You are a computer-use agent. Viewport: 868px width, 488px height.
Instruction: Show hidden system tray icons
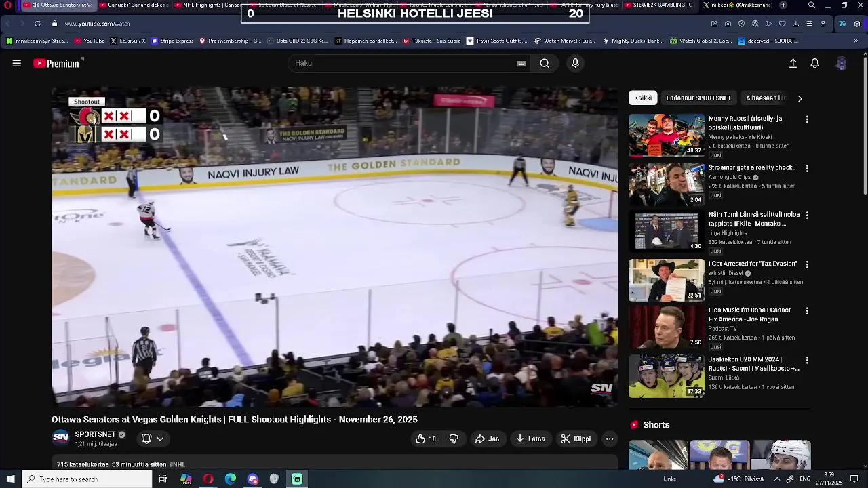[777, 479]
